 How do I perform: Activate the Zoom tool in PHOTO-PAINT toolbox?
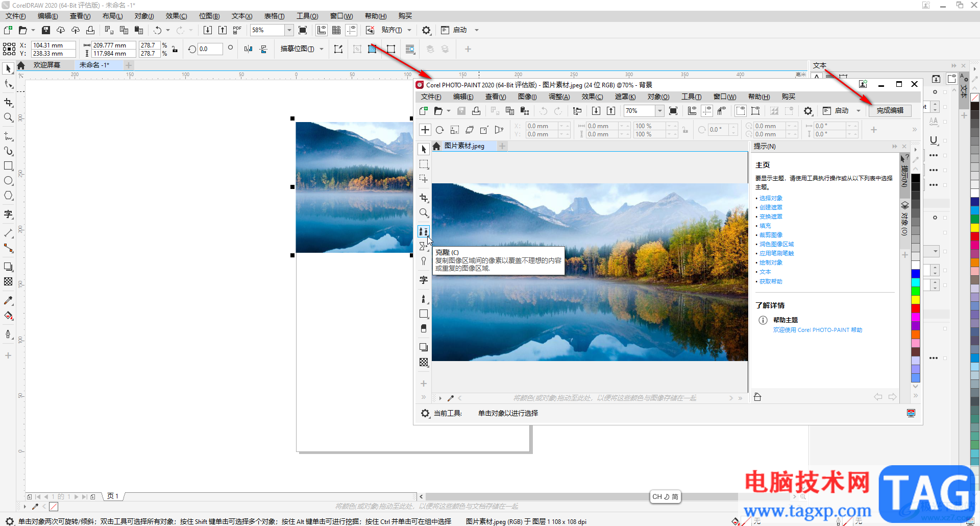(424, 212)
